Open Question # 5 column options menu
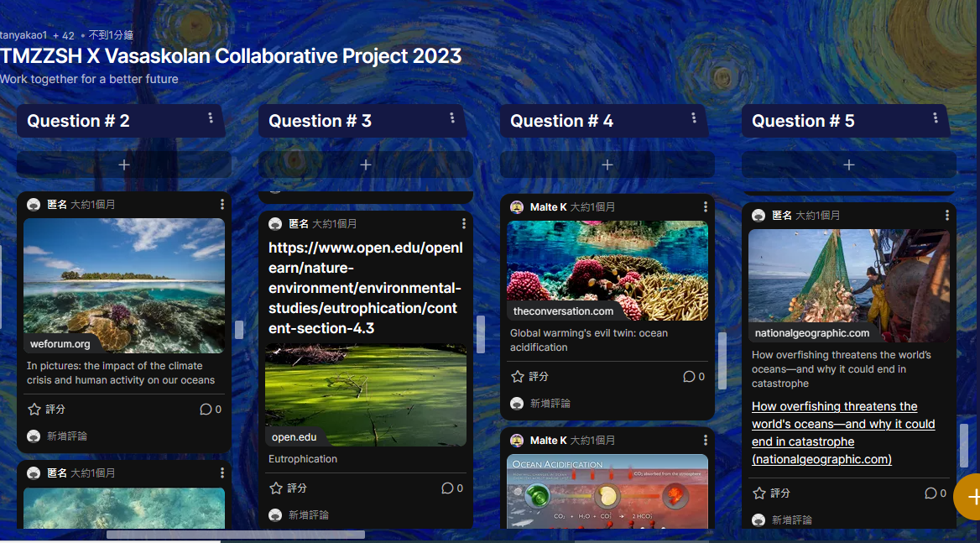 point(935,118)
